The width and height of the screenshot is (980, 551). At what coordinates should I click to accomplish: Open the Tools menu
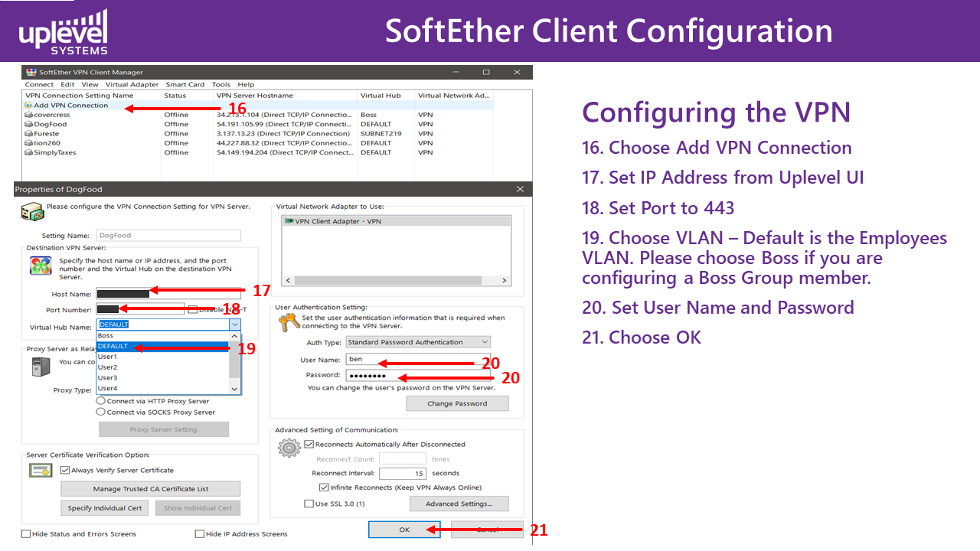tap(221, 85)
